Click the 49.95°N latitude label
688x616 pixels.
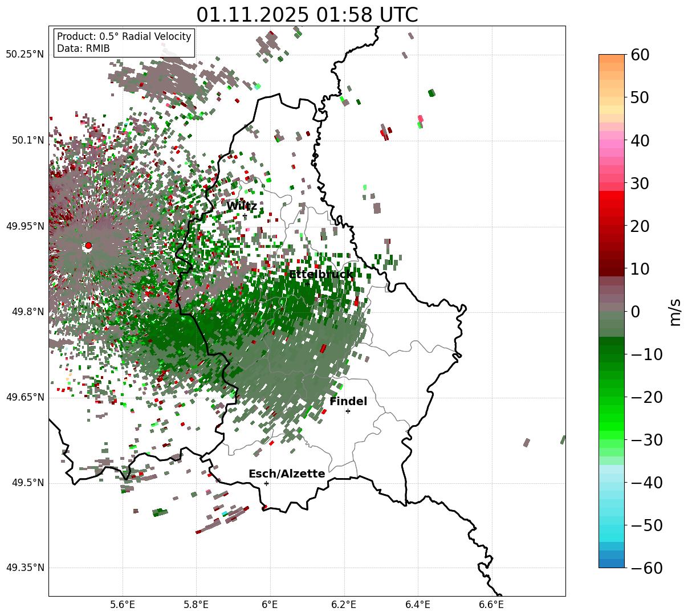25,226
